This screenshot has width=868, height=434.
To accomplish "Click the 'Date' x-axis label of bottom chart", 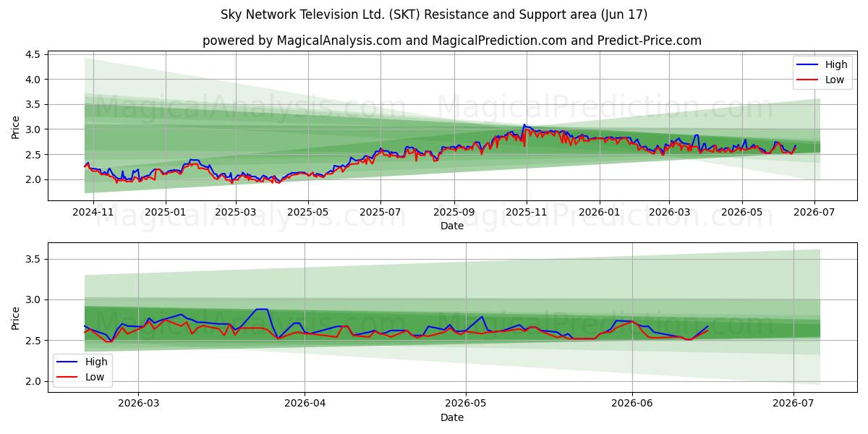I will [452, 417].
